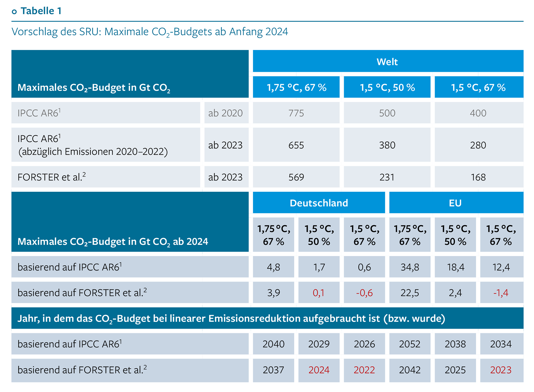The height and width of the screenshot is (392, 534).
Task: Click the value 380
Action: [387, 145]
